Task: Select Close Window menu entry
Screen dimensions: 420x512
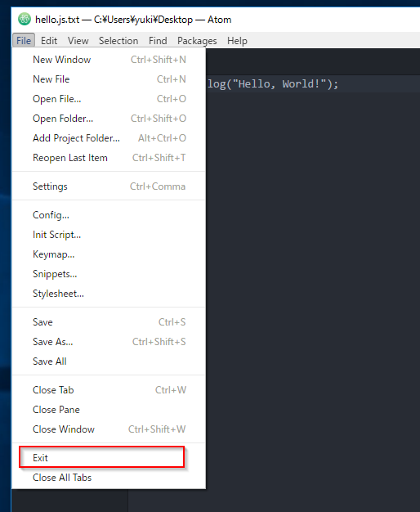Action: point(109,429)
